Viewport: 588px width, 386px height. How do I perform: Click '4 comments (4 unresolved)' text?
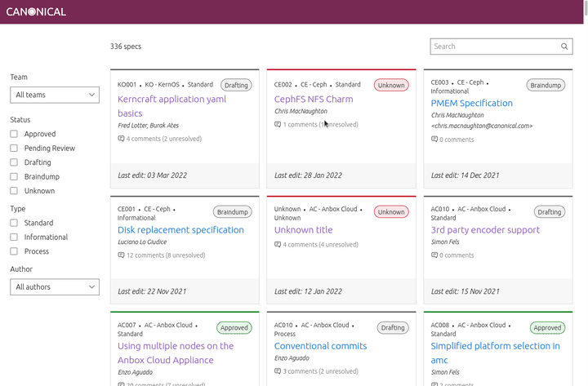(x=321, y=244)
